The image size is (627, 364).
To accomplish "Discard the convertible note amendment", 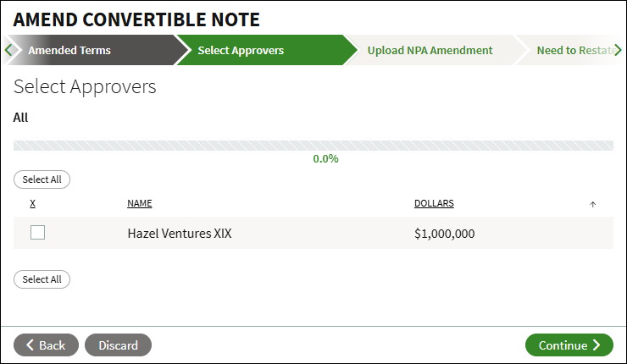I will tap(118, 345).
